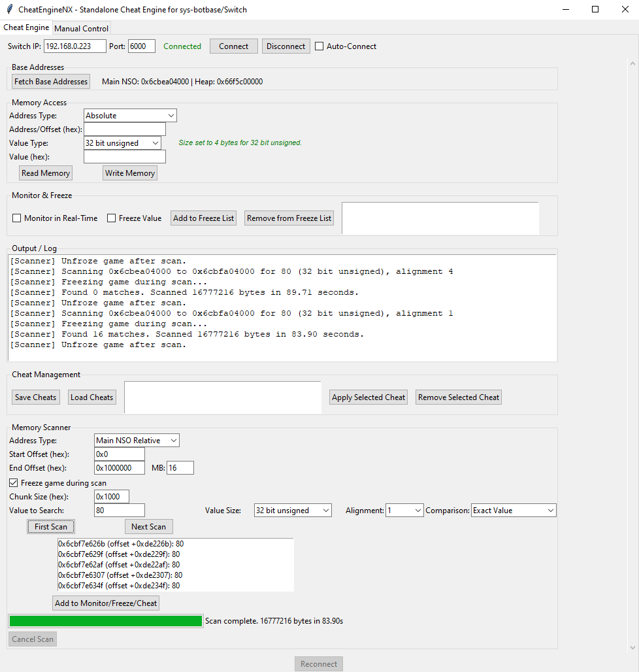
Task: Click the Address/Offset (hex) field
Action: [125, 129]
